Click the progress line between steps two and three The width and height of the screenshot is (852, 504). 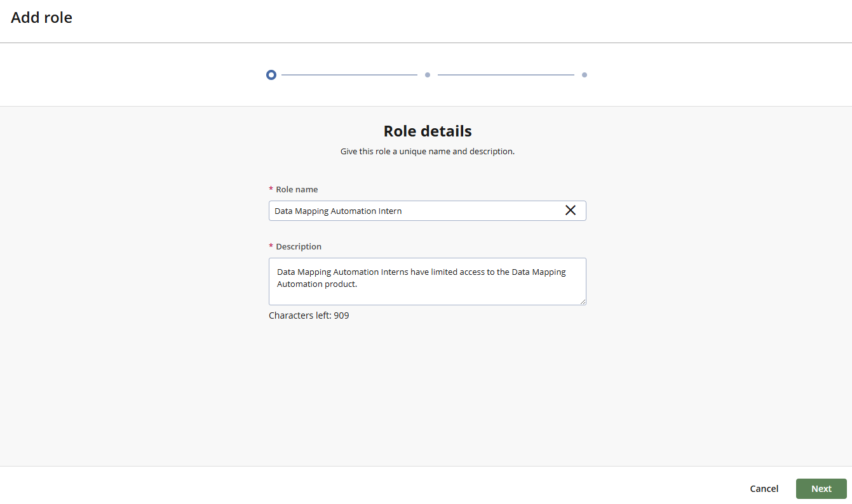[x=506, y=75]
